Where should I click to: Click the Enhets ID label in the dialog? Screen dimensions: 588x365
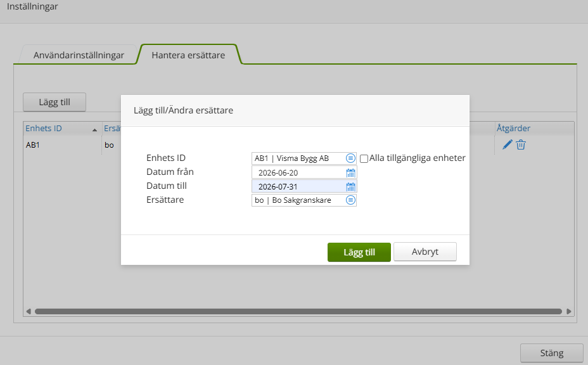tap(166, 158)
